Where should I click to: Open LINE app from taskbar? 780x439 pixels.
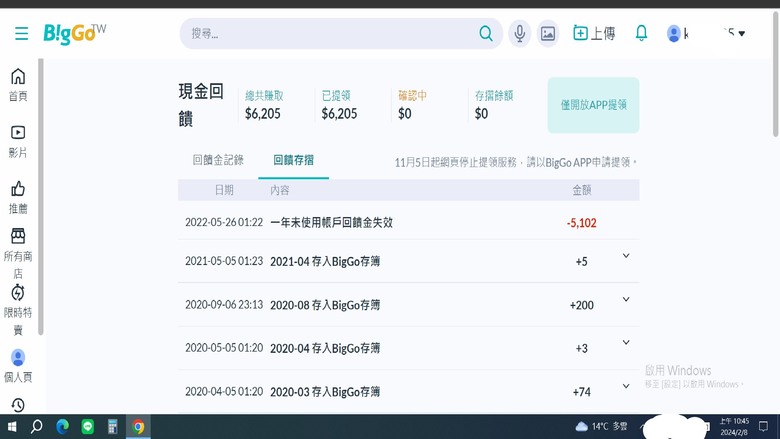(x=88, y=427)
